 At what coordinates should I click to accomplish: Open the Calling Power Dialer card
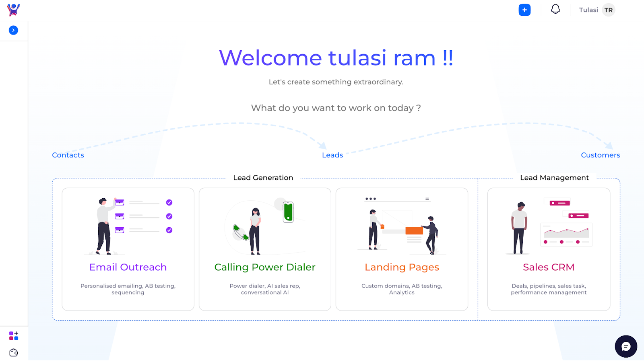(265, 249)
